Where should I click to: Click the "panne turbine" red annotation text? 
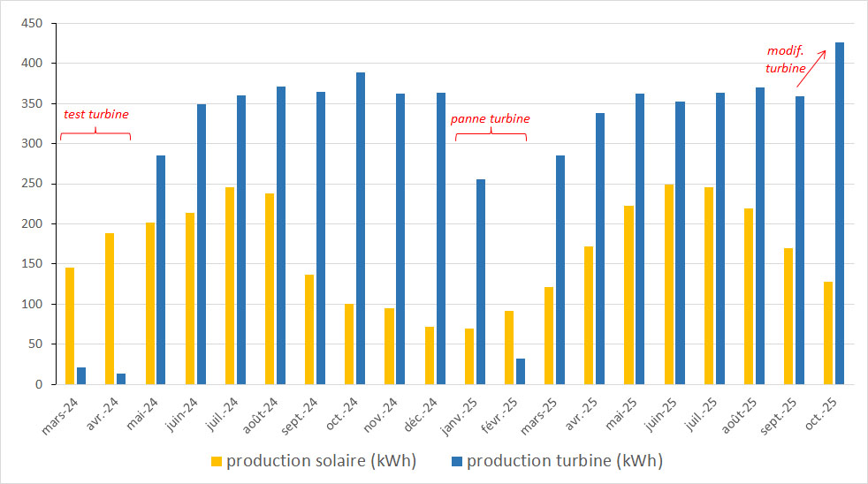(491, 118)
